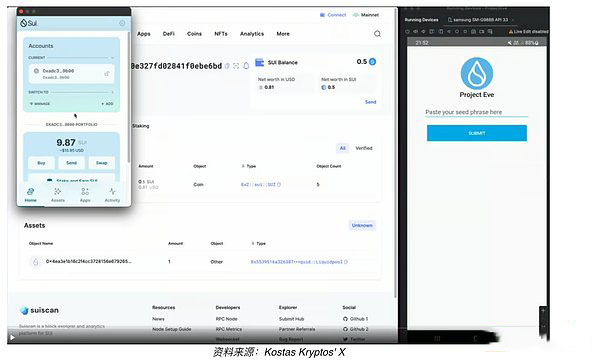Screen dimensions: 600x362
Task: Click Send button in Sui wallet
Action: click(72, 163)
